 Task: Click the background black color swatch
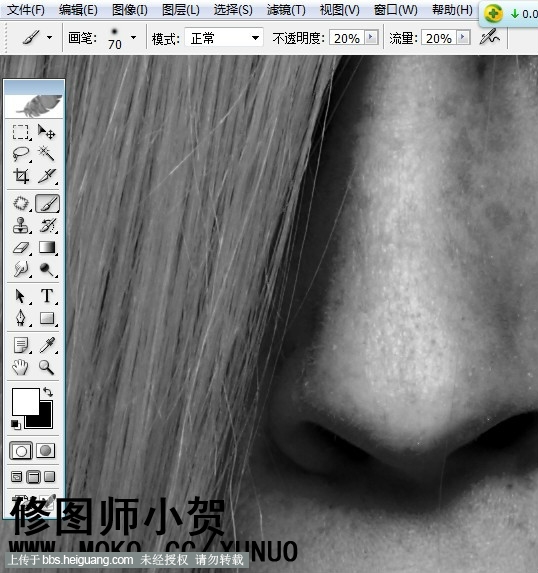pos(43,420)
